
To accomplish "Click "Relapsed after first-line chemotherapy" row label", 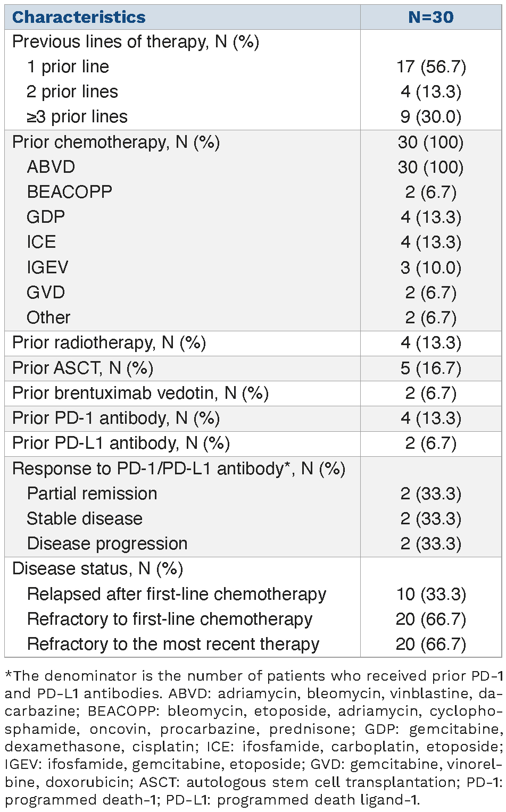I will (x=177, y=594).
